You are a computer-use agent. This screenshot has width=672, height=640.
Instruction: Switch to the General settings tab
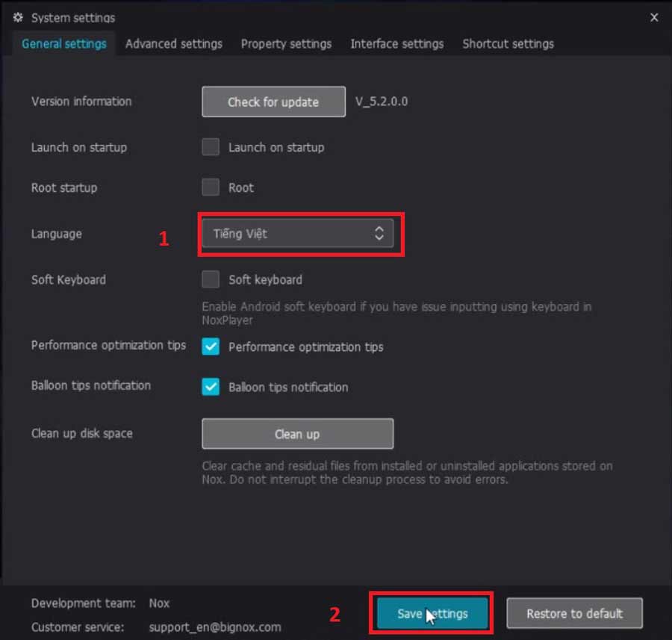[x=63, y=44]
